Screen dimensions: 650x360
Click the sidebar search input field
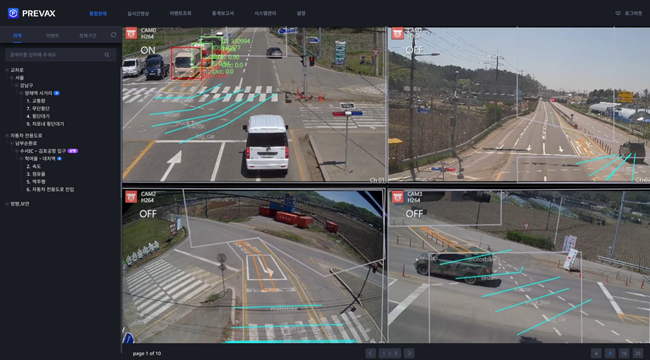point(61,55)
